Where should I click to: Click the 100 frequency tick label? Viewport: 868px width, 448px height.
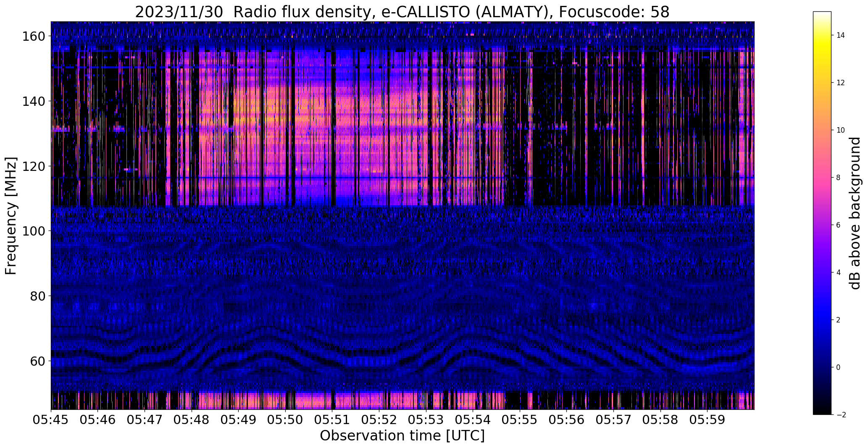34,231
